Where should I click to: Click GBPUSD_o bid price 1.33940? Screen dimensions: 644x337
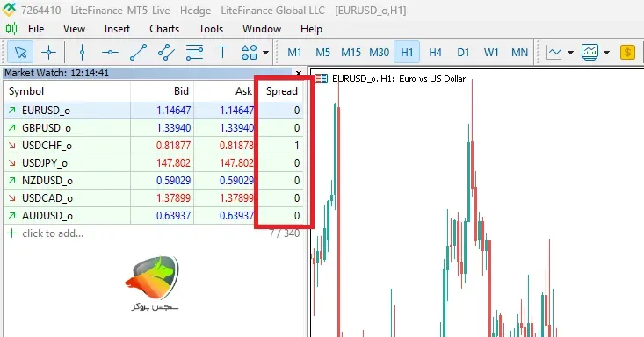pyautogui.click(x=173, y=128)
